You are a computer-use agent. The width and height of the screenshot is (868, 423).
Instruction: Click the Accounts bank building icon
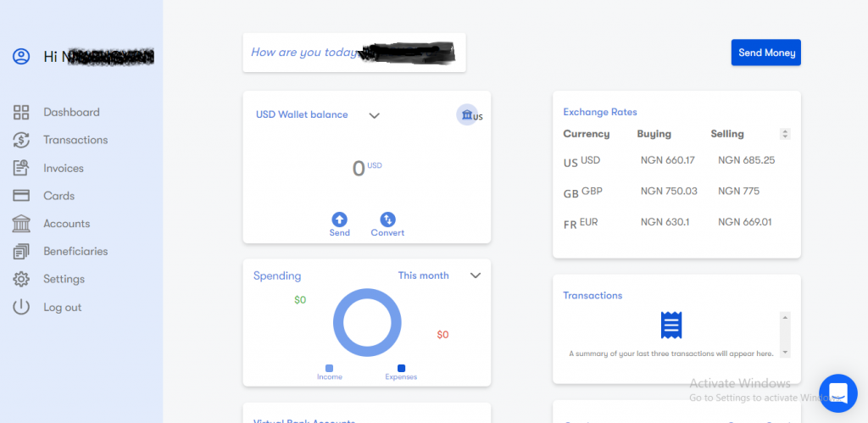coord(21,224)
